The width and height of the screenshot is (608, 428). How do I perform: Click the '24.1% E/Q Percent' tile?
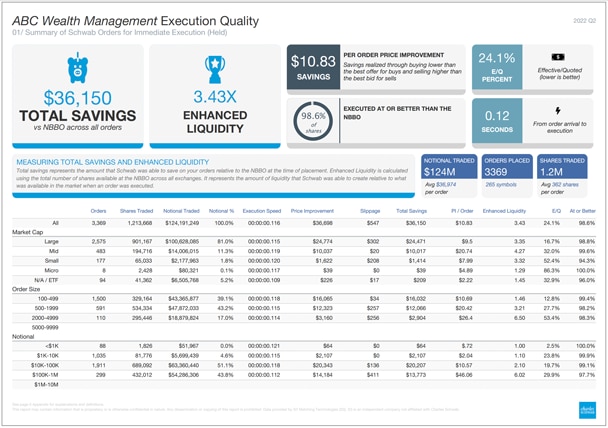[497, 67]
